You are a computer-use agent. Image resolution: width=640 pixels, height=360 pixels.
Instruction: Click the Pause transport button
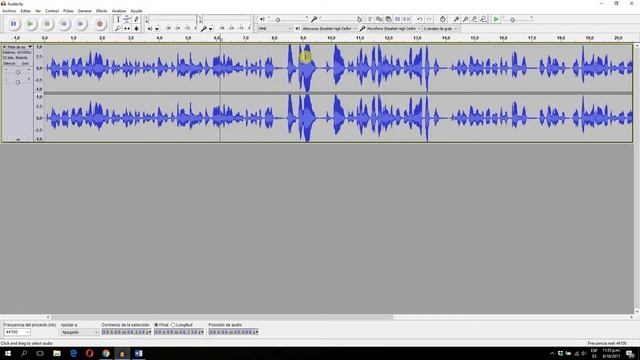pyautogui.click(x=13, y=24)
